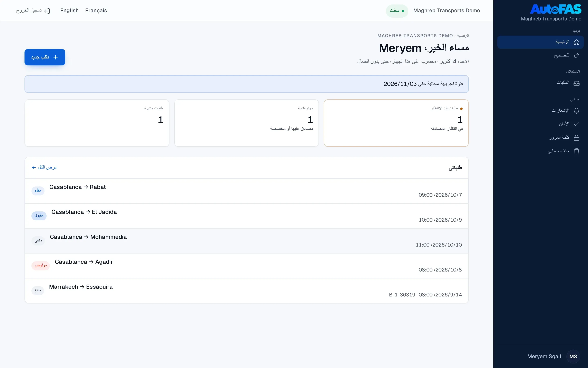This screenshot has width=588, height=368.
Task: Click the محدَث sync status badge
Action: coord(397,11)
